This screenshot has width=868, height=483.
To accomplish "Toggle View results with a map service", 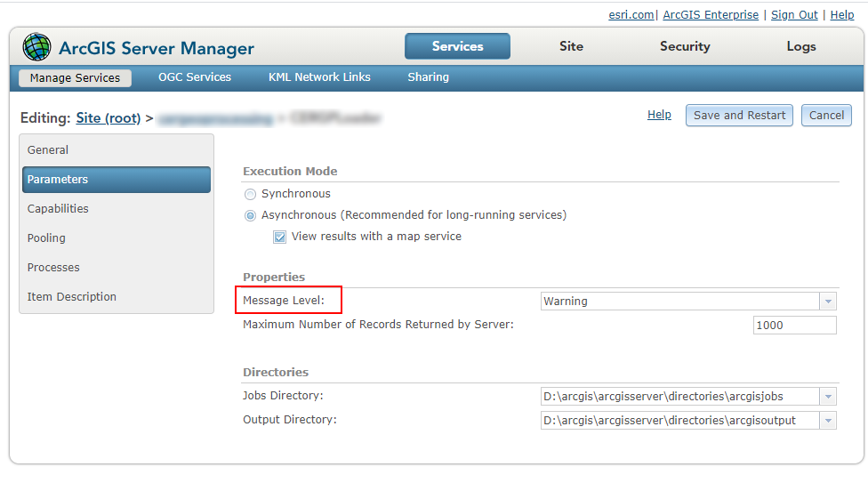I will coord(279,237).
